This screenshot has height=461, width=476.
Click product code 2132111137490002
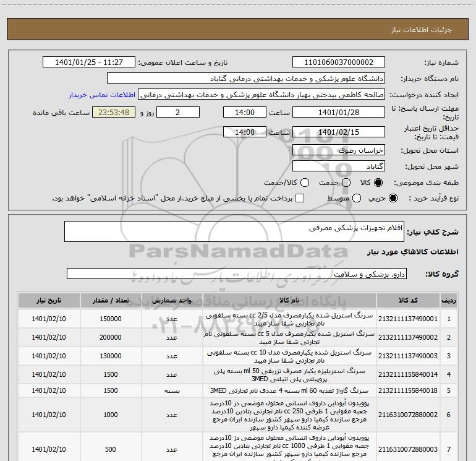click(x=408, y=337)
